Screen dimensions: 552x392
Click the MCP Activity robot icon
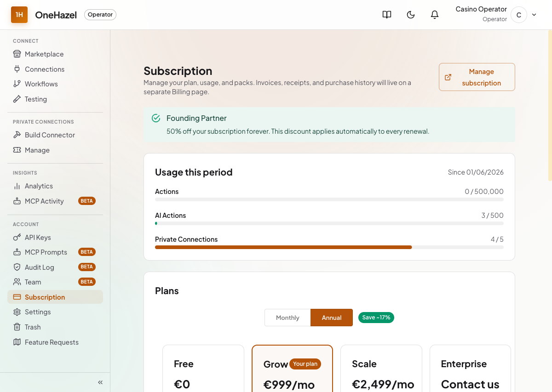(17, 201)
